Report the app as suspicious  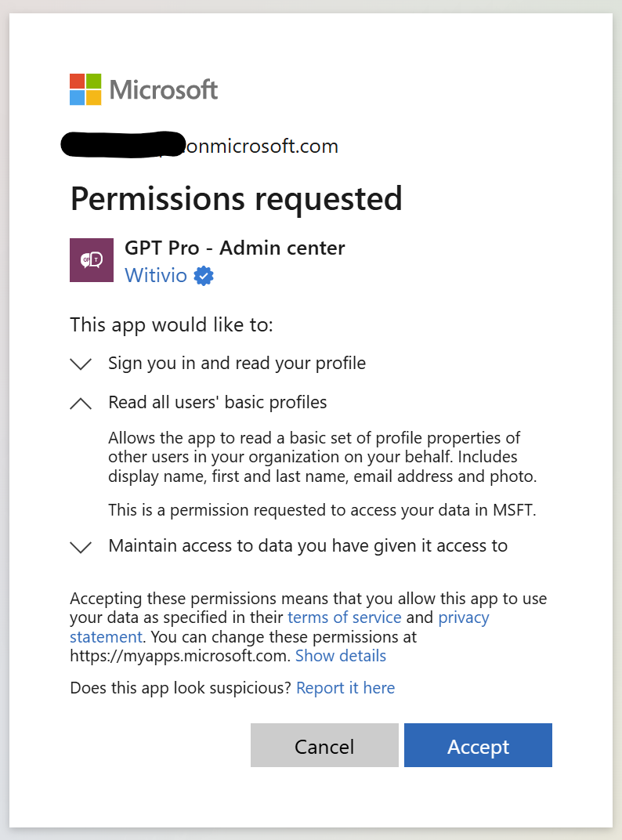[345, 687]
